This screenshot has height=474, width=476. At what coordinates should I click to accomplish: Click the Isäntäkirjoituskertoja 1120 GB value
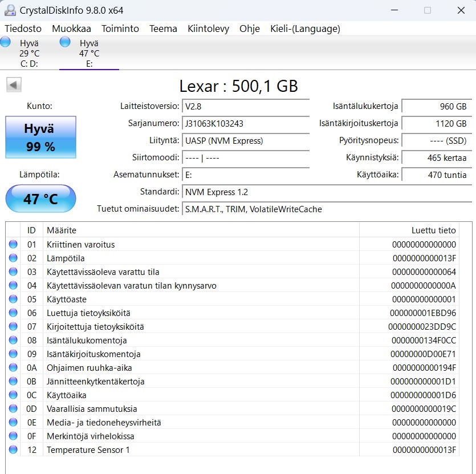pyautogui.click(x=437, y=124)
